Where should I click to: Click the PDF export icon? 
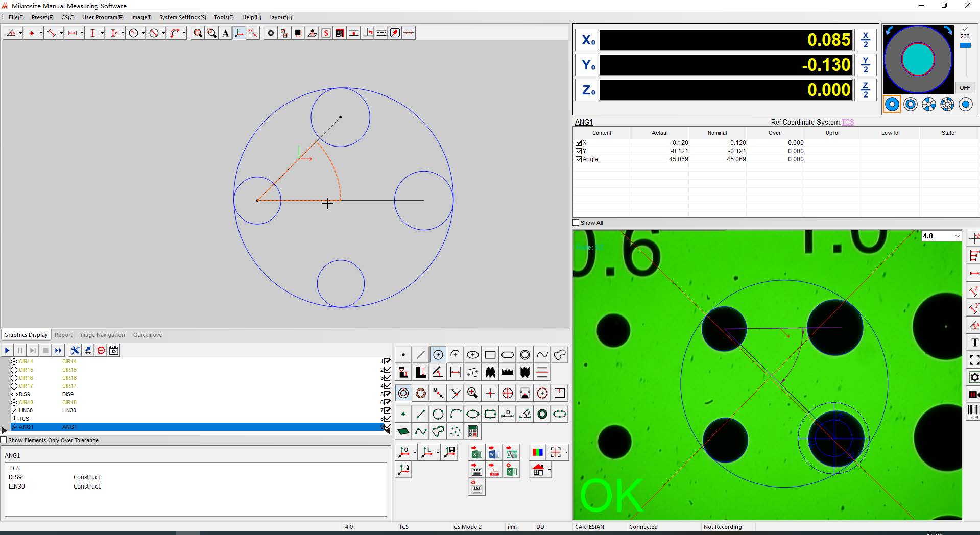click(x=494, y=470)
